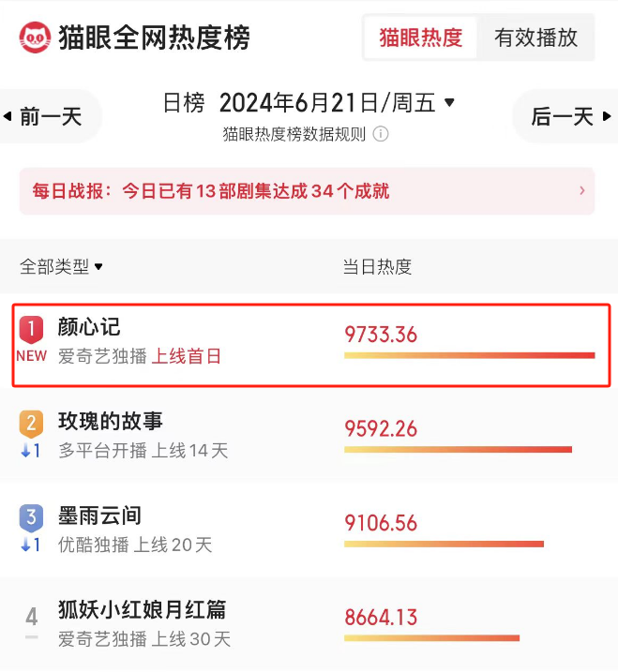Screen dimensions: 618x672
Task: Open the heat ranking data rules info icon
Action: [381, 134]
